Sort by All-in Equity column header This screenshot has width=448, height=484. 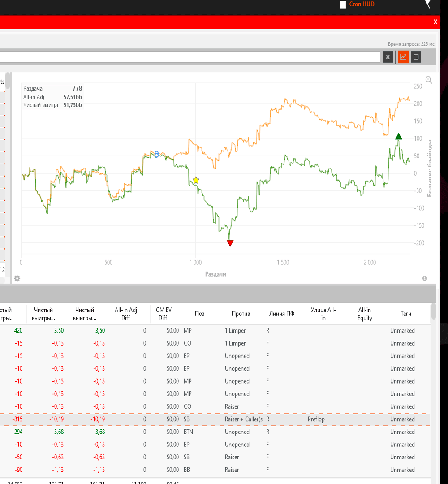pos(365,314)
